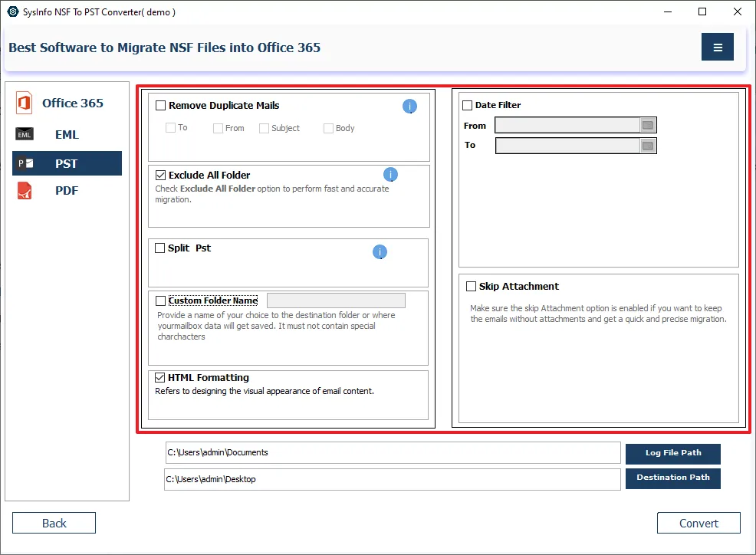The width and height of the screenshot is (756, 555).
Task: Open the From date picker dropdown
Action: [647, 126]
